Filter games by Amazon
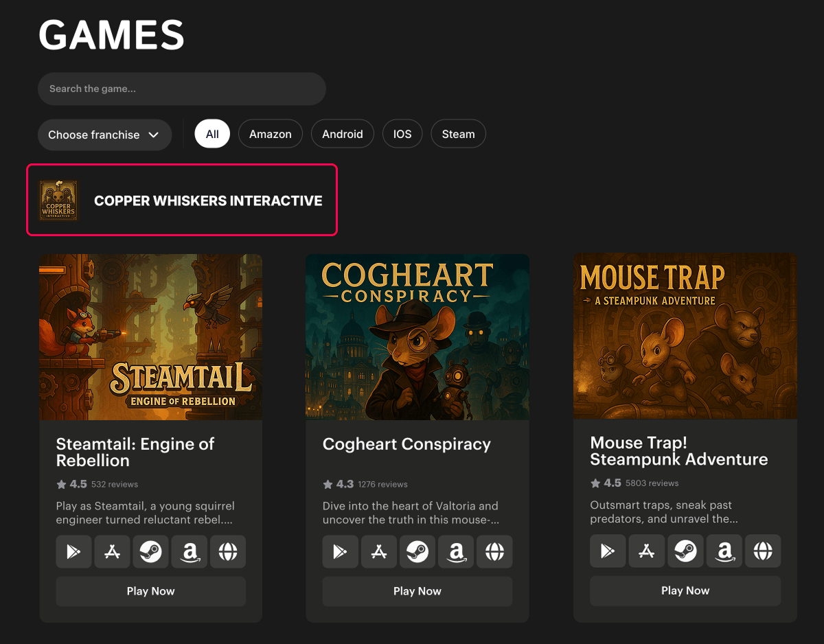Screen dimensions: 824x644 (271, 134)
